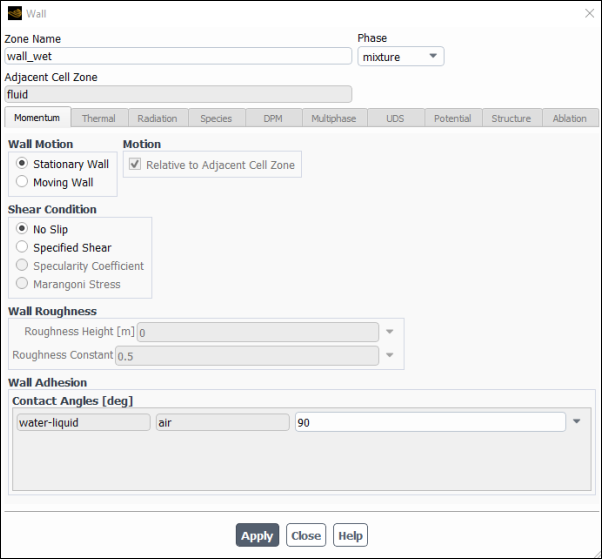Viewport: 602px width, 559px height.
Task: Go to the Multiphase tab
Action: [334, 118]
